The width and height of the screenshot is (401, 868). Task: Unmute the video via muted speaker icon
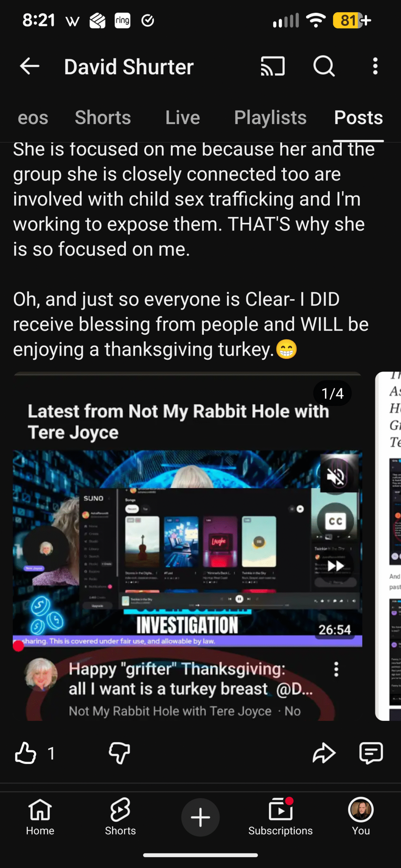pos(336,476)
